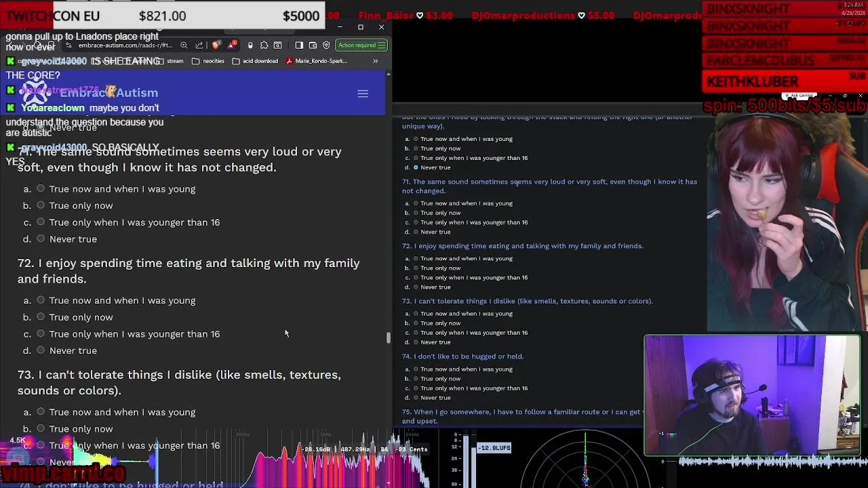Select 'True only now' for question 72, left page
The image size is (868, 488).
tap(41, 317)
